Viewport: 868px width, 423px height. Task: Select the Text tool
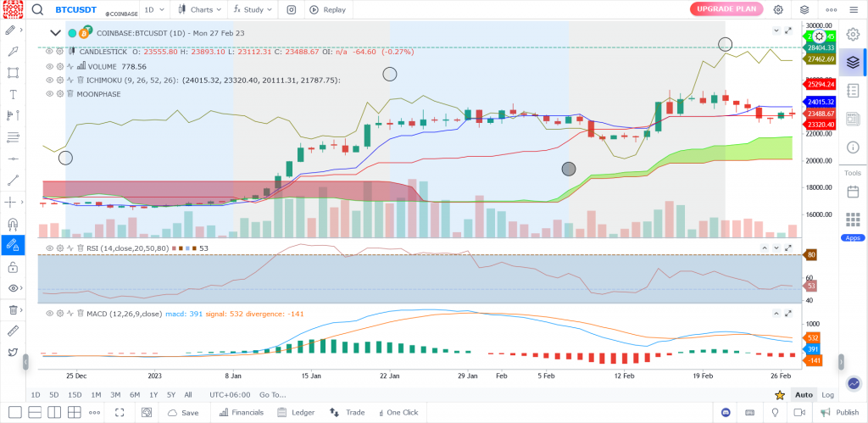(x=14, y=94)
